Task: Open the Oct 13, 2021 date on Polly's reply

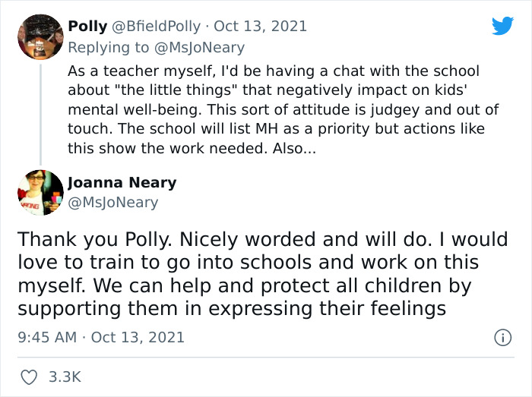Action: coord(261,26)
